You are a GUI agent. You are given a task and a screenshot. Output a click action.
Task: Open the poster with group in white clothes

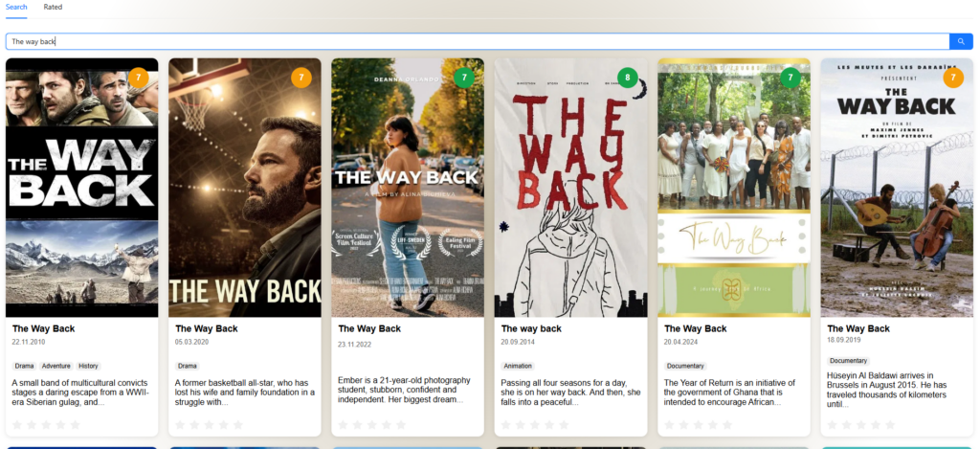click(x=734, y=188)
